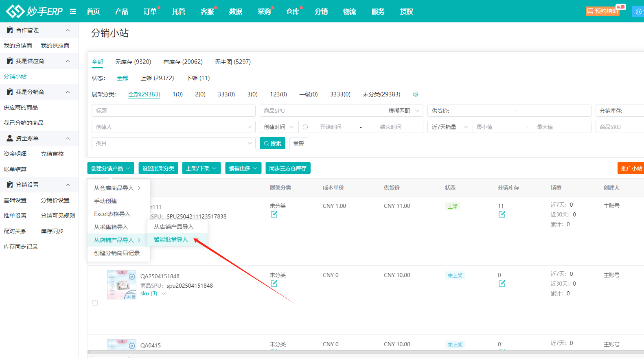Click the 妙手ERP logo

tap(35, 11)
